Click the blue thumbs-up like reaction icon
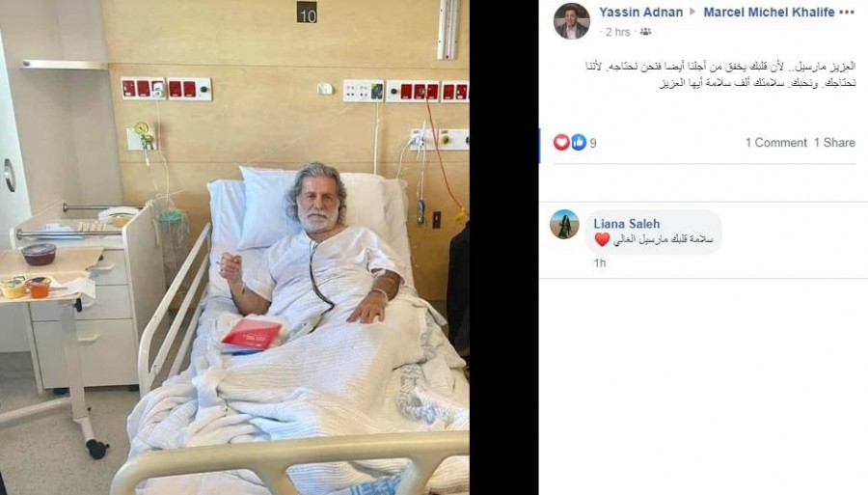 pyautogui.click(x=579, y=142)
